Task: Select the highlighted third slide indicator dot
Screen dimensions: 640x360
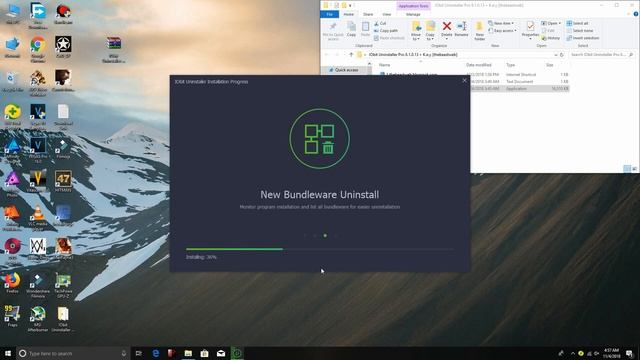Action: (x=325, y=236)
